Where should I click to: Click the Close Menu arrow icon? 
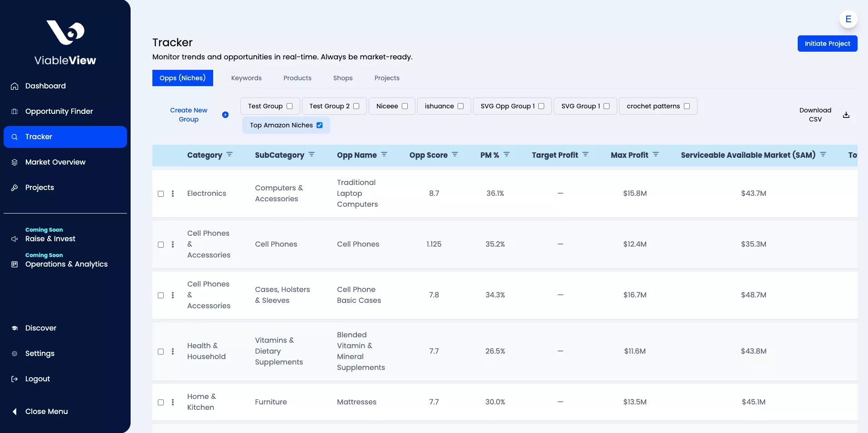(15, 412)
